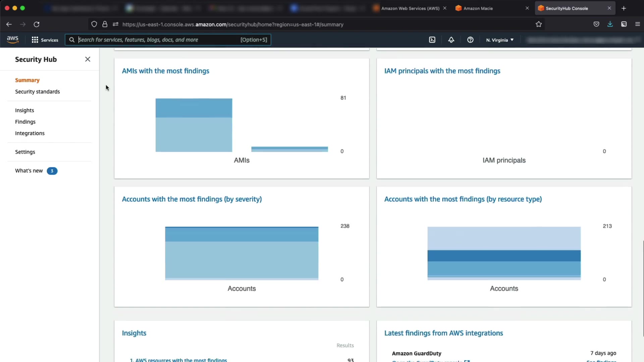This screenshot has width=644, height=362.
Task: Open AWS CloudShell icon in top bar
Action: 432,40
